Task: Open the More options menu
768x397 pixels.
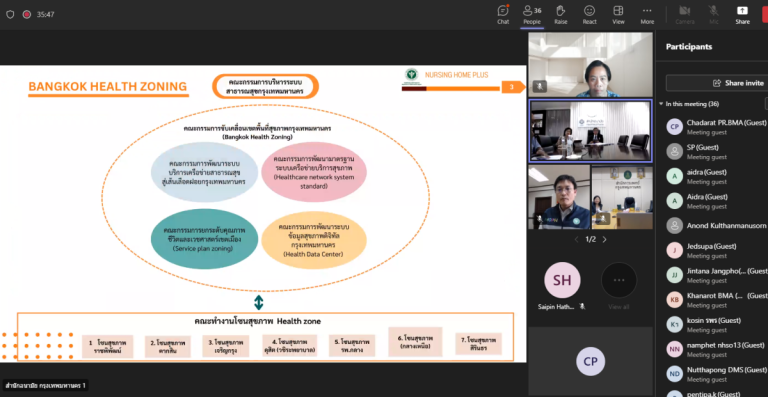Action: [647, 15]
